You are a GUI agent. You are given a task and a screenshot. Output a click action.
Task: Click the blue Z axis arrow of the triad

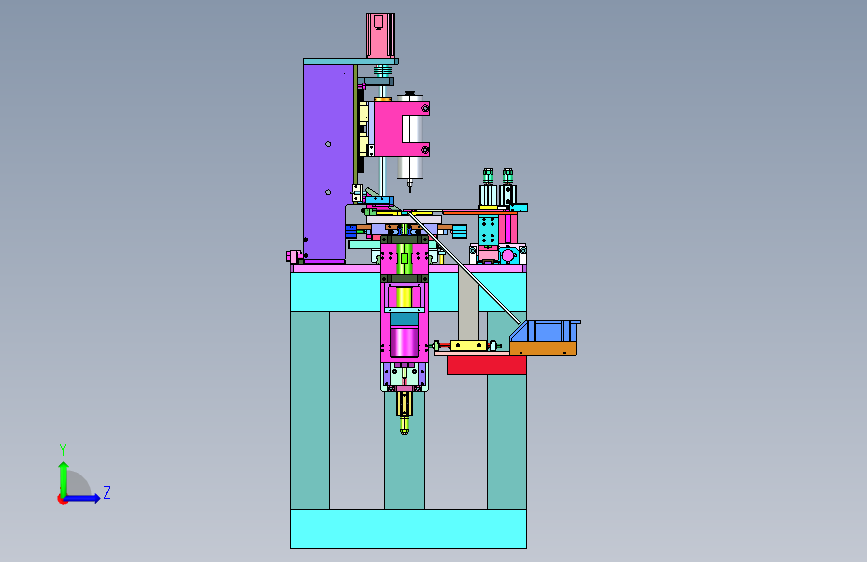point(83,498)
